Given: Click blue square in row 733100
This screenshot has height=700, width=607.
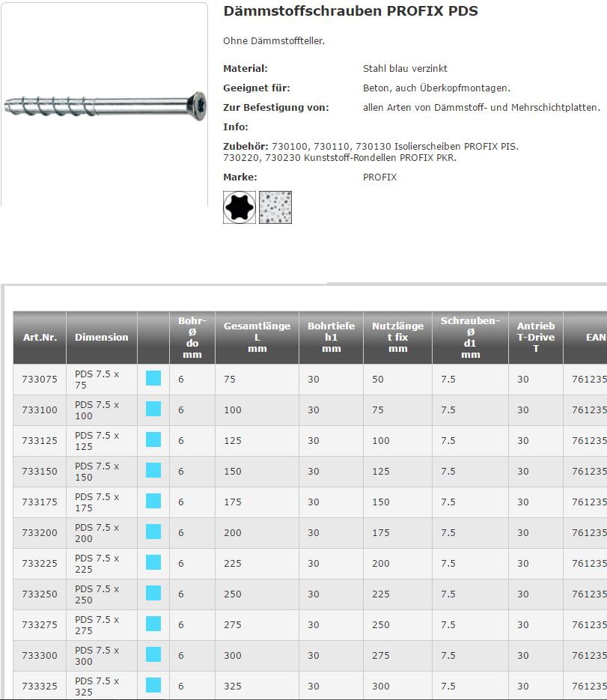Looking at the screenshot, I should coord(153,409).
